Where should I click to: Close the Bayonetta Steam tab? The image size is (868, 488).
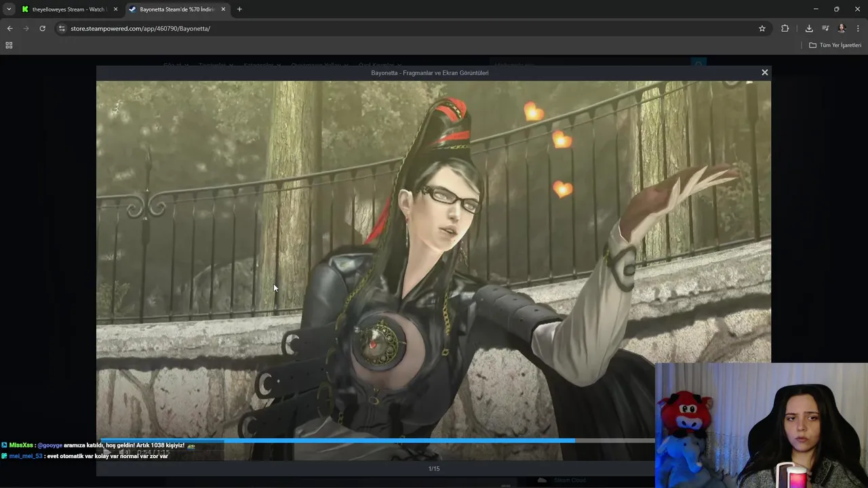(x=223, y=9)
